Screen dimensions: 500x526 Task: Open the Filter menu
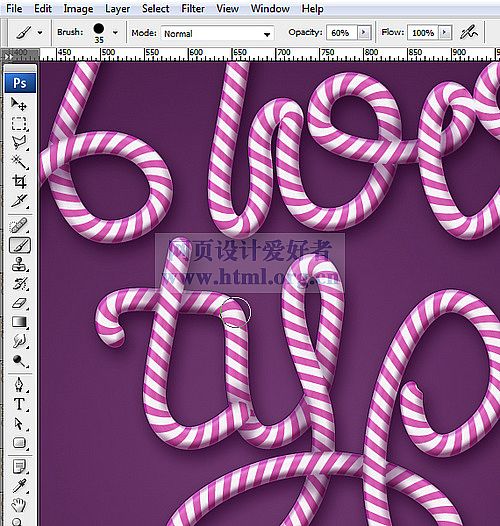[193, 8]
